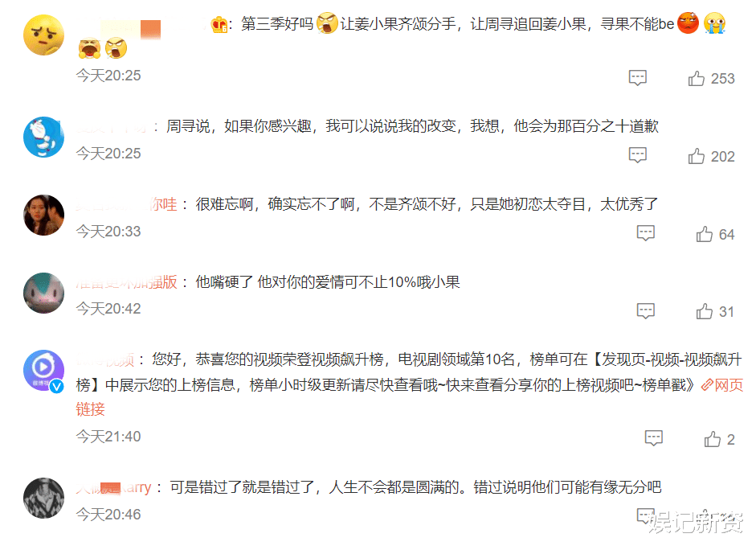Click the username ending in 你哇
756x550 pixels.
[127, 204]
